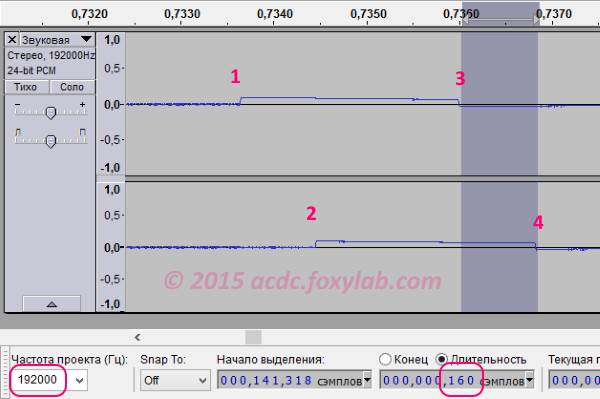The image size is (600, 399).
Task: Click the left pan icon
Action: (18, 132)
